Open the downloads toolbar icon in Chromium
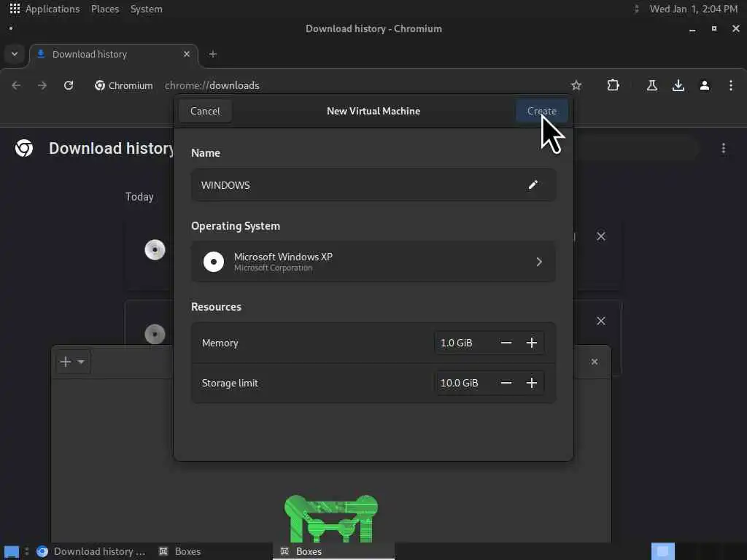The width and height of the screenshot is (747, 560). [x=678, y=85]
